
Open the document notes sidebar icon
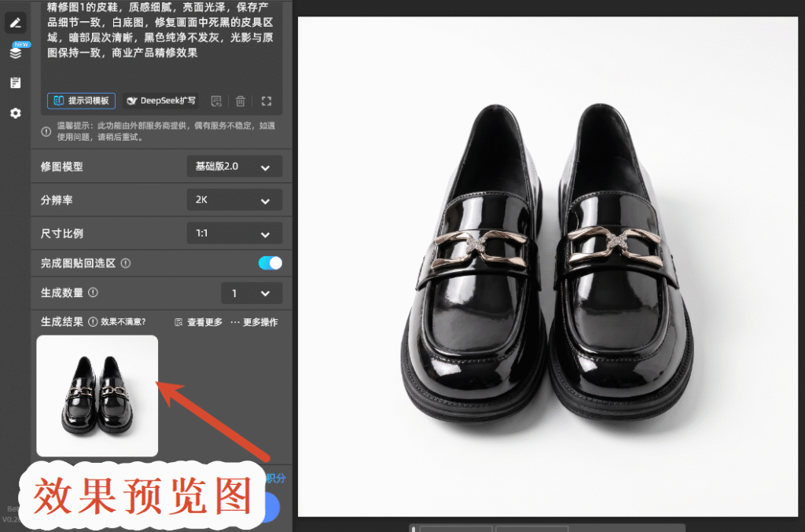coord(16,83)
